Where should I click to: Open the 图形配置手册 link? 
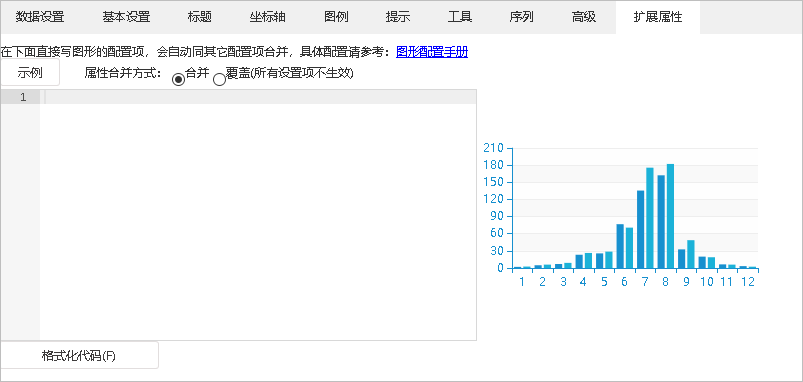[x=432, y=52]
